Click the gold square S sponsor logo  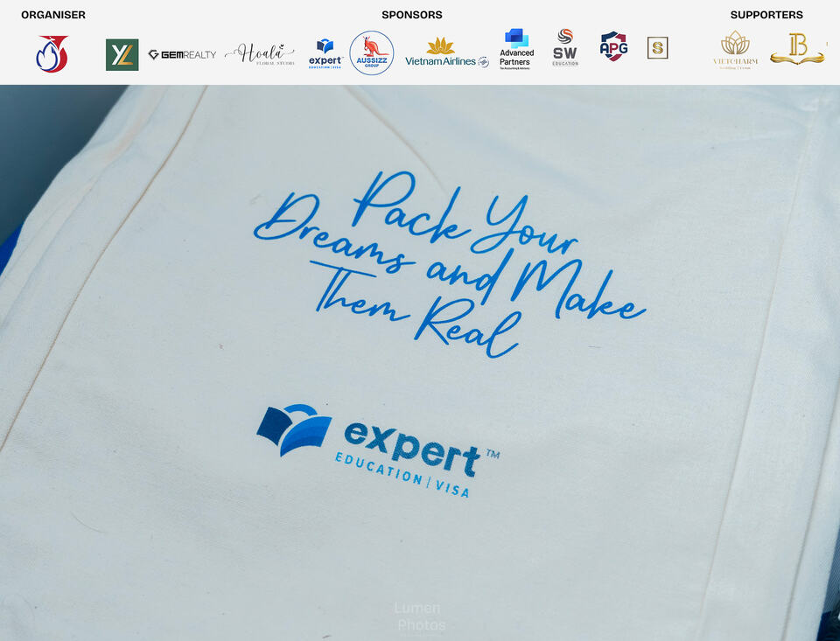657,48
